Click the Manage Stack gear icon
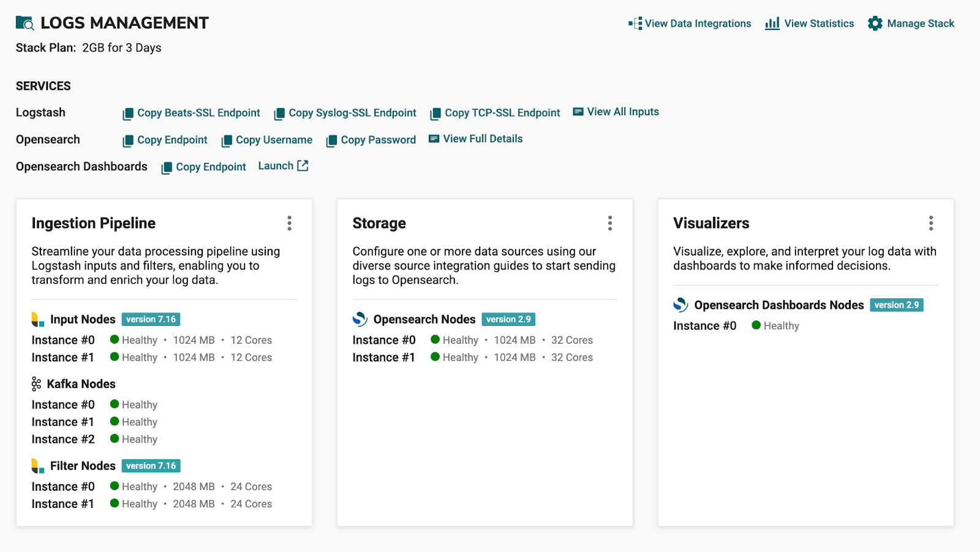 pyautogui.click(x=875, y=23)
